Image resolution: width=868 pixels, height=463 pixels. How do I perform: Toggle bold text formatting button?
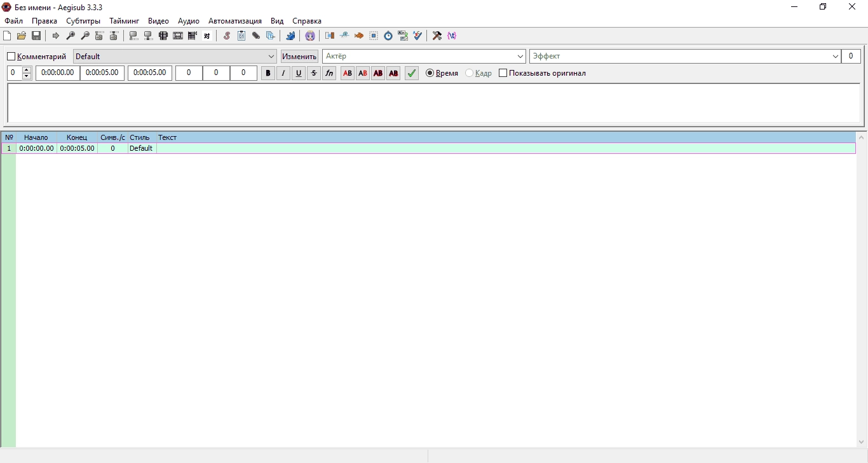[268, 73]
